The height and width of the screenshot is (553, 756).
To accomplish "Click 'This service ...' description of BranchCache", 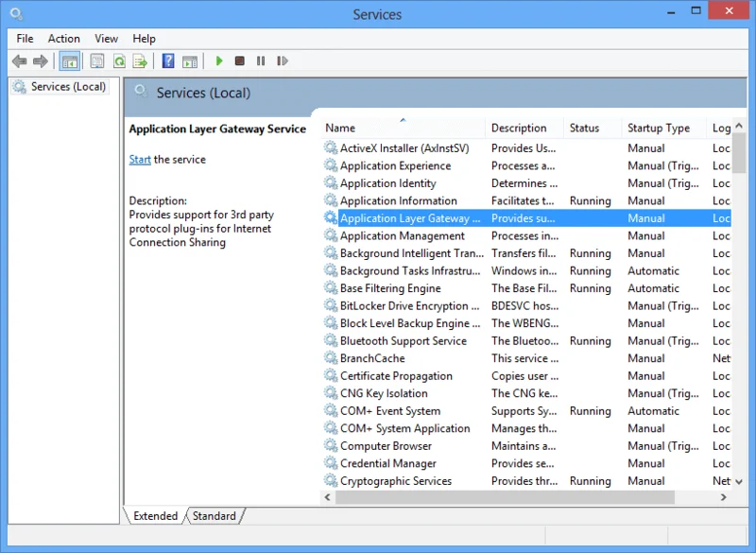I will pos(524,358).
